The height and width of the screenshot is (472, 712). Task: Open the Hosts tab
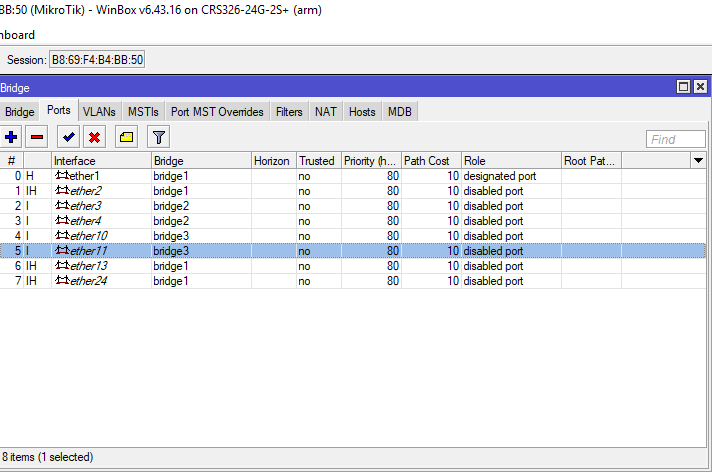pyautogui.click(x=362, y=112)
